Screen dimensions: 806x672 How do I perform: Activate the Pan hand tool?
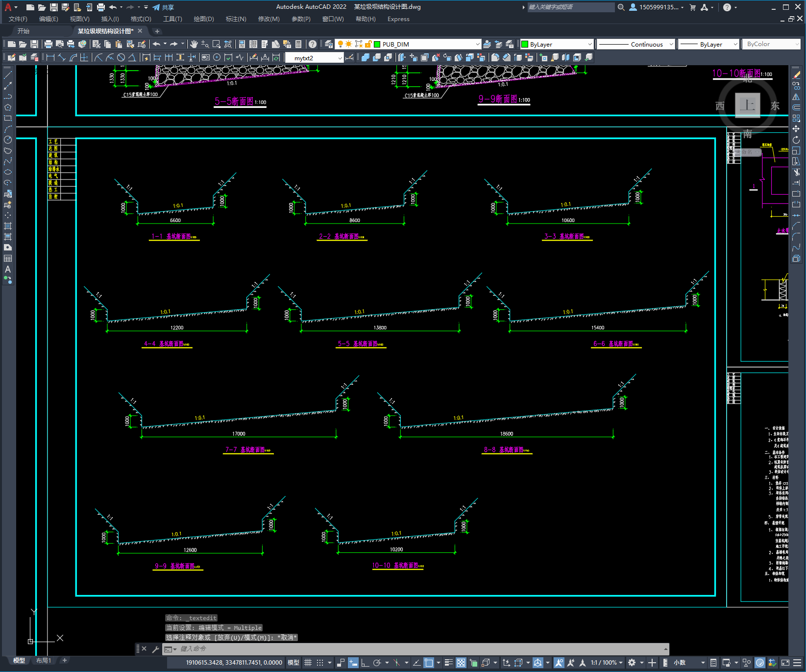click(194, 44)
